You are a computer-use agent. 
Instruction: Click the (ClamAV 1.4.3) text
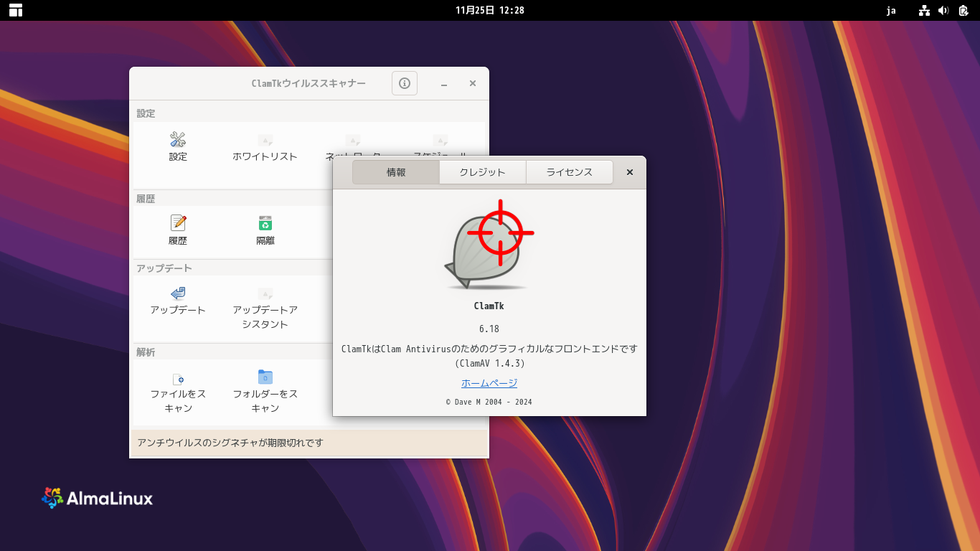click(x=489, y=363)
